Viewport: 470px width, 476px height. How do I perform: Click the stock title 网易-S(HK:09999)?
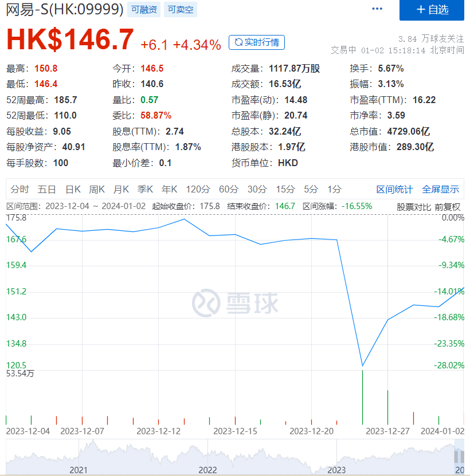click(x=65, y=9)
